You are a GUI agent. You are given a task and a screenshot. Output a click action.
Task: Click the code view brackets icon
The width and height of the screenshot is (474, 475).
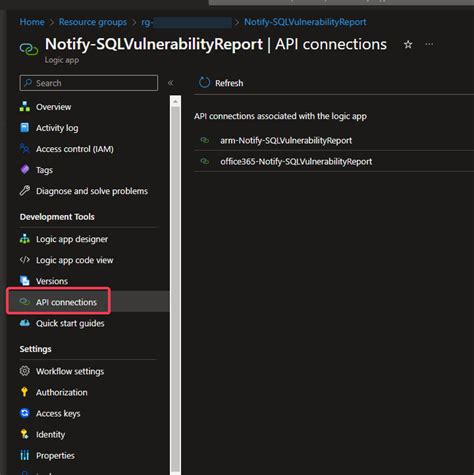click(x=25, y=260)
